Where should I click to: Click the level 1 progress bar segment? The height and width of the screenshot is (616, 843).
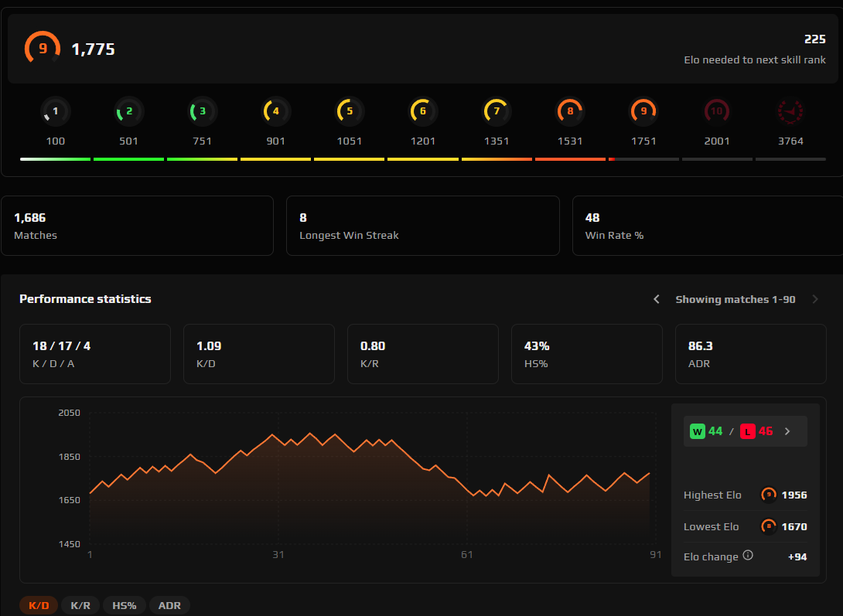(56, 159)
